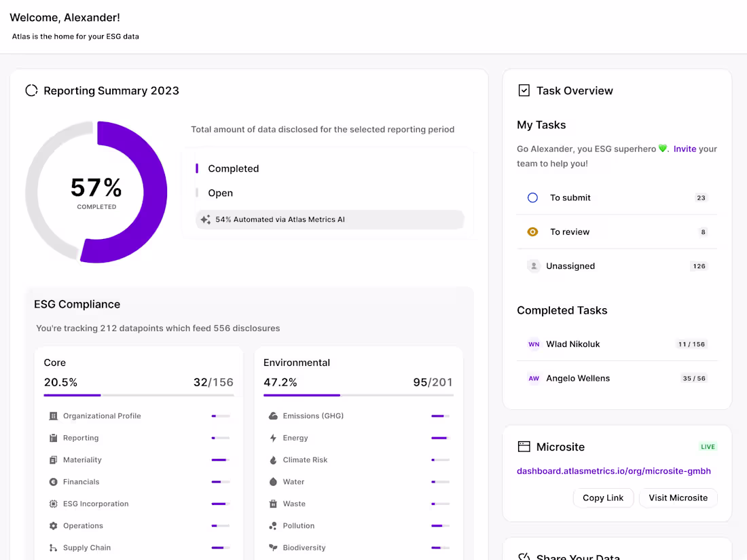Click the Environmental 47.2% progress bar
Screen dimensions: 747x560
[x=359, y=395]
